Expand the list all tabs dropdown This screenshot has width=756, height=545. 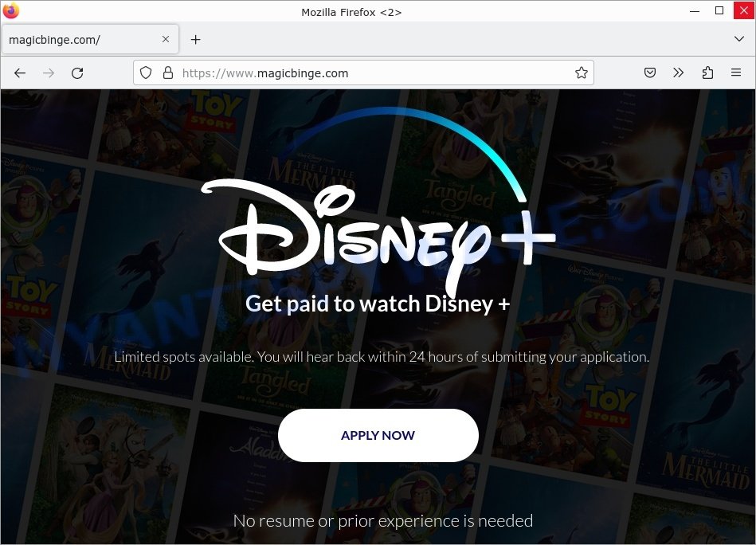(738, 38)
